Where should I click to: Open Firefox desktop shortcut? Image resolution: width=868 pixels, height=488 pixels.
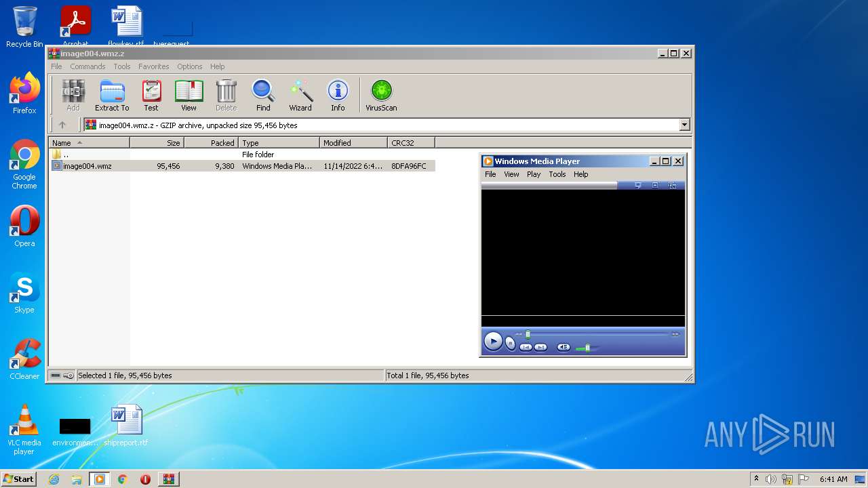(24, 94)
